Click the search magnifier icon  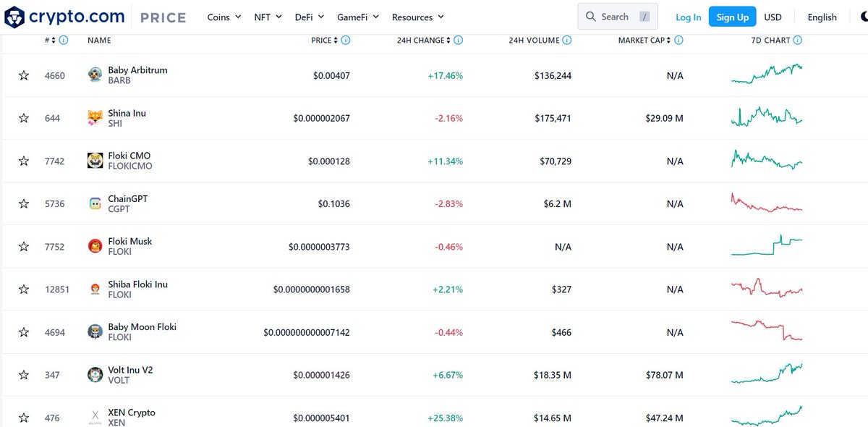point(591,17)
